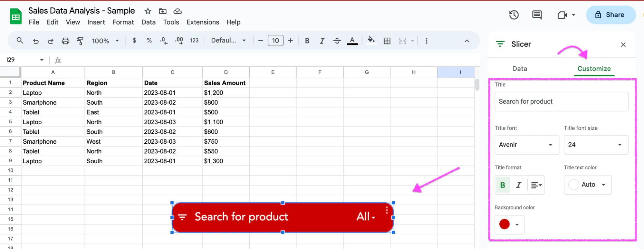Viewport: 644px width, 249px height.
Task: Toggle strikethrough formatting
Action: pyautogui.click(x=337, y=41)
